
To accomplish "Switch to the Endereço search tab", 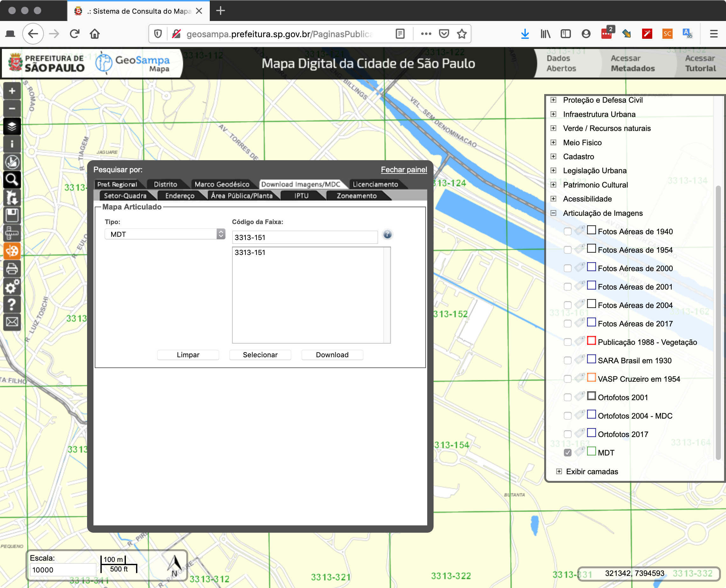I will (180, 196).
